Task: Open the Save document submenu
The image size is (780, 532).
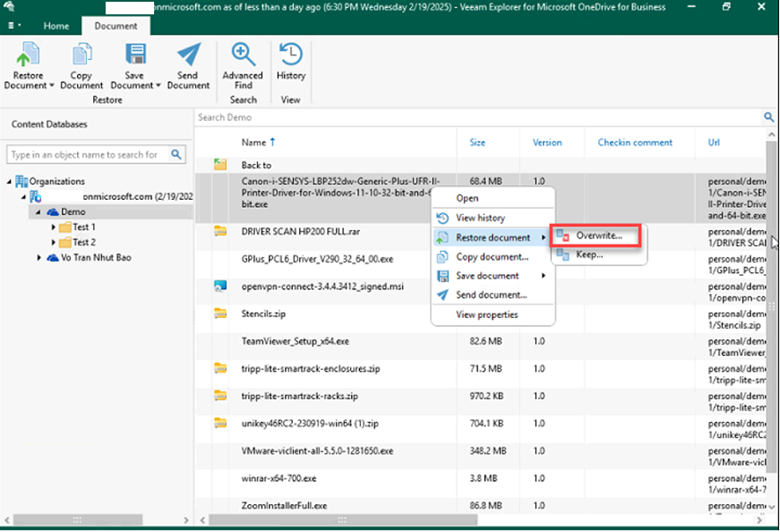Action: coord(489,275)
